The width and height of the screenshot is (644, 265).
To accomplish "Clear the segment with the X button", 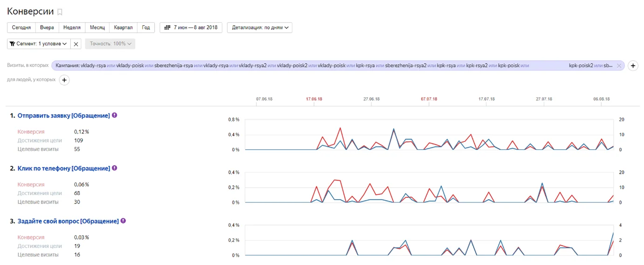I will point(76,44).
